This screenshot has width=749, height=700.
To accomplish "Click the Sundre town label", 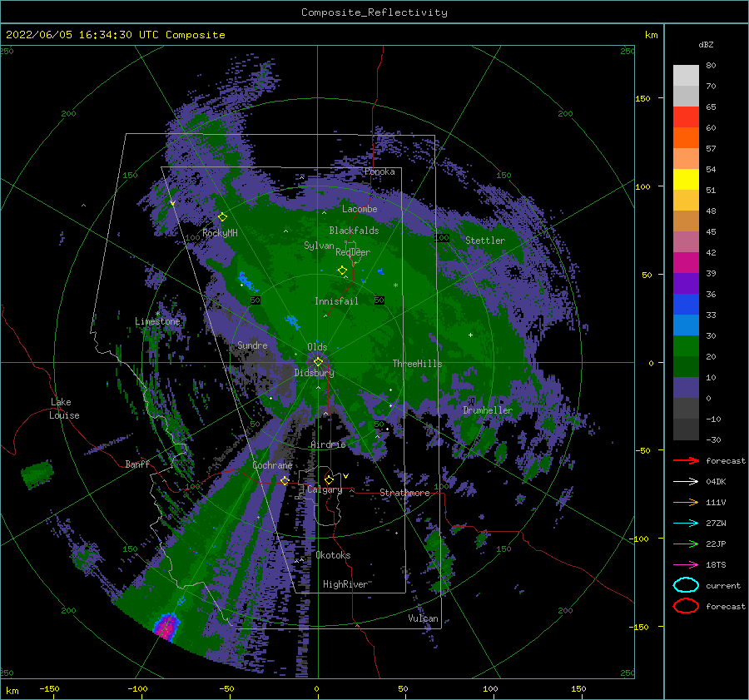I will click(x=252, y=345).
